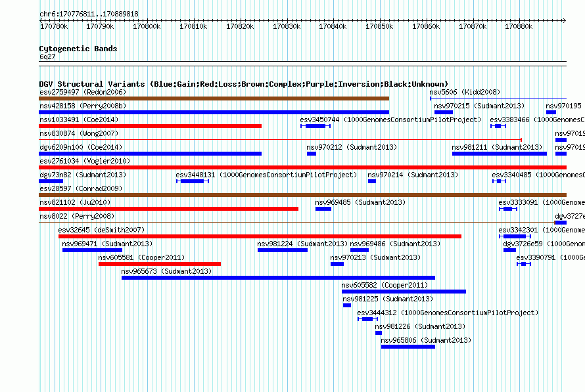The width and height of the screenshot is (585, 392).
Task: Click the chr6:170776811..170889818 region label
Action: point(89,14)
